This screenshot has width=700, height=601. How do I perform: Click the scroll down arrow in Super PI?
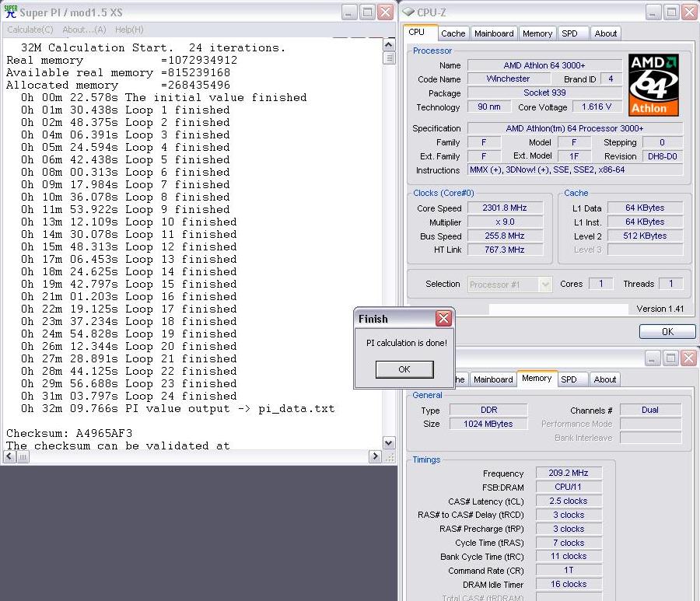click(388, 442)
